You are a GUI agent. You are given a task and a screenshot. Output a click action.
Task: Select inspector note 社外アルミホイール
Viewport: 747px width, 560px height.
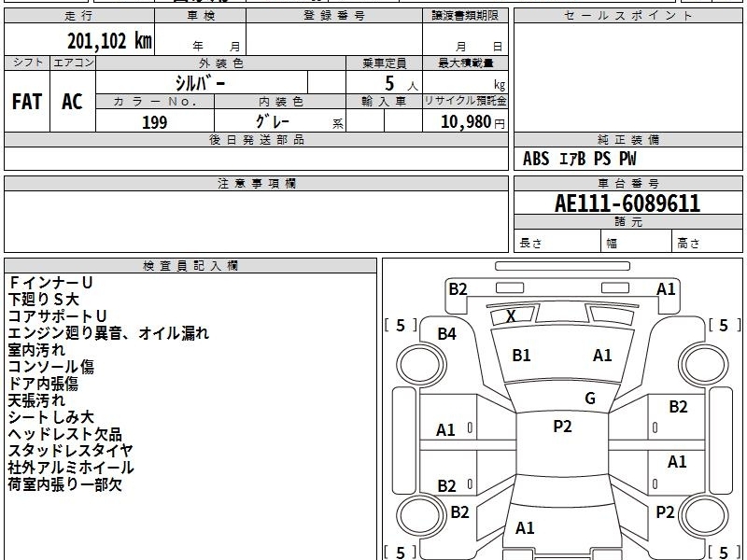71,468
